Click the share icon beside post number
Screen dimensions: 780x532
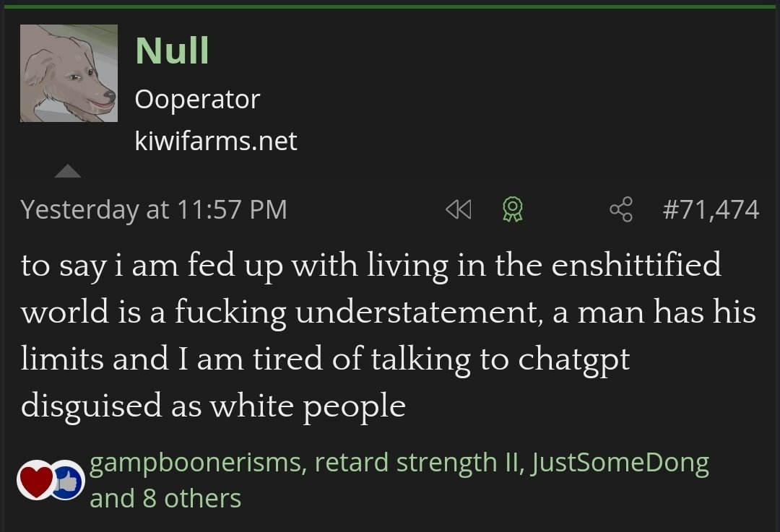coord(620,210)
